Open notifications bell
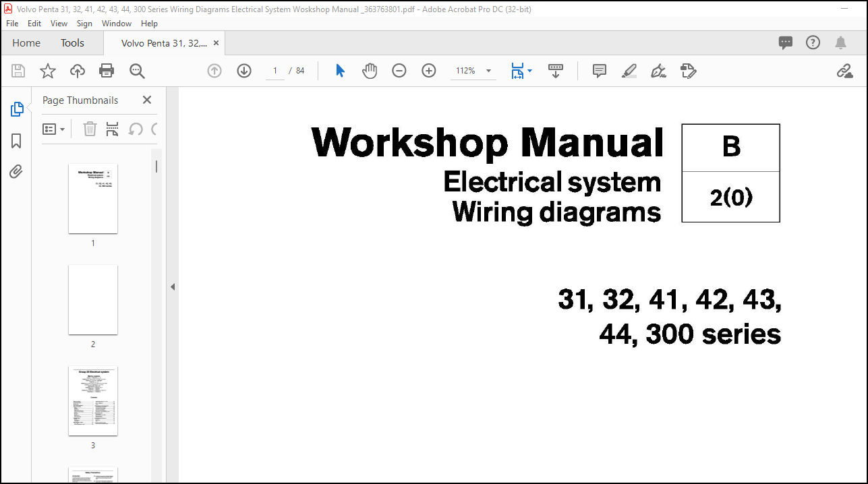 coord(840,42)
